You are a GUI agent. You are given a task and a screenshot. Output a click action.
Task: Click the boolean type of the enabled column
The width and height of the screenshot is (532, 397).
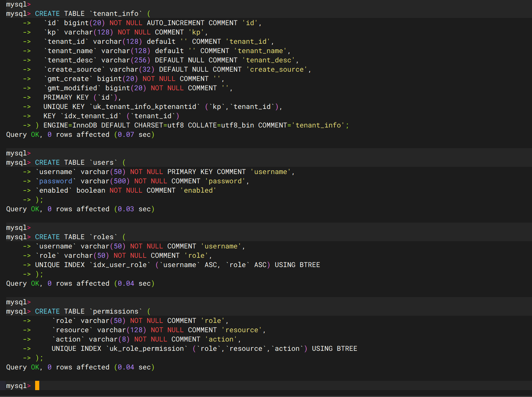pos(91,191)
